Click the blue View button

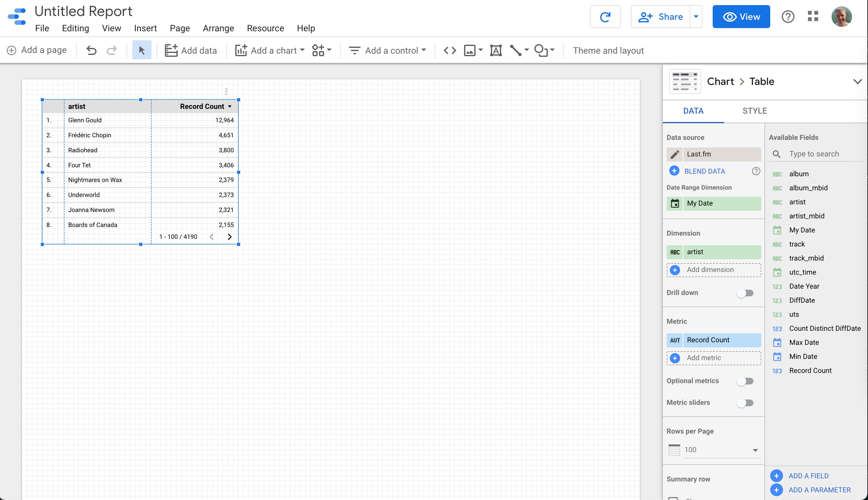point(741,17)
